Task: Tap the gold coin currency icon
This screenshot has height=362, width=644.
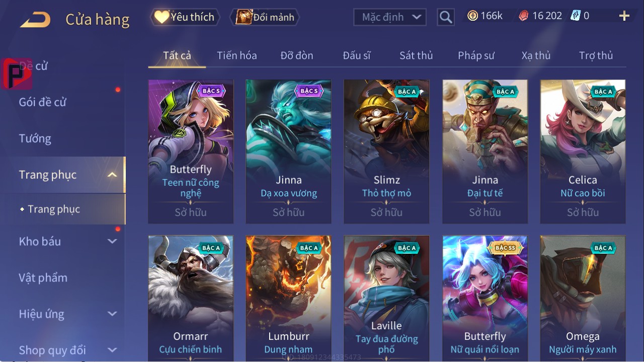Action: 472,16
